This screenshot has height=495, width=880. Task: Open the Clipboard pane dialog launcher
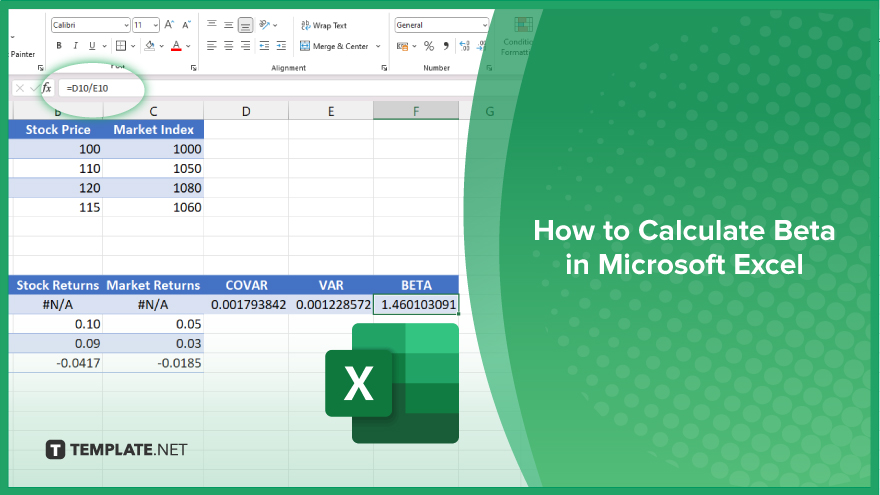pos(40,68)
